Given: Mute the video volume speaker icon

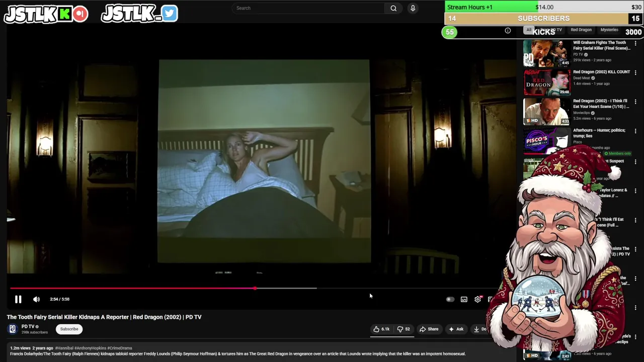Looking at the screenshot, I should pyautogui.click(x=36, y=299).
